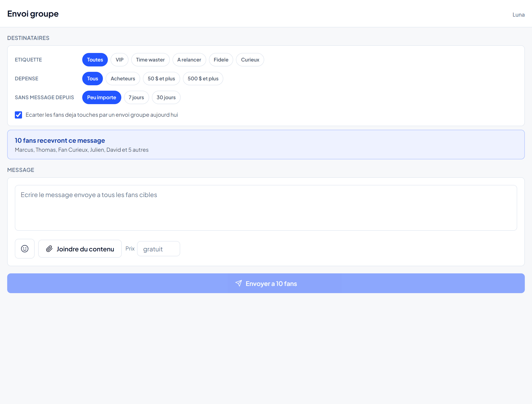Click the ETIQUETTE row label
This screenshot has width=532, height=404.
click(28, 60)
